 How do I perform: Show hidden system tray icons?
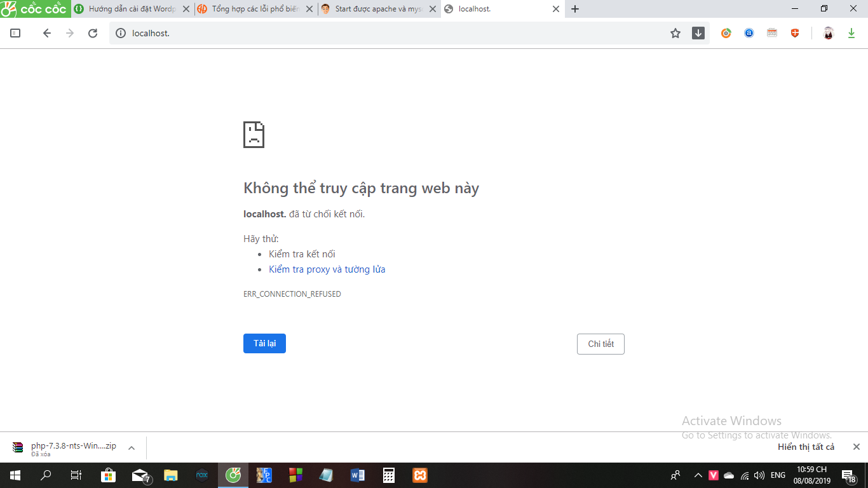(698, 475)
